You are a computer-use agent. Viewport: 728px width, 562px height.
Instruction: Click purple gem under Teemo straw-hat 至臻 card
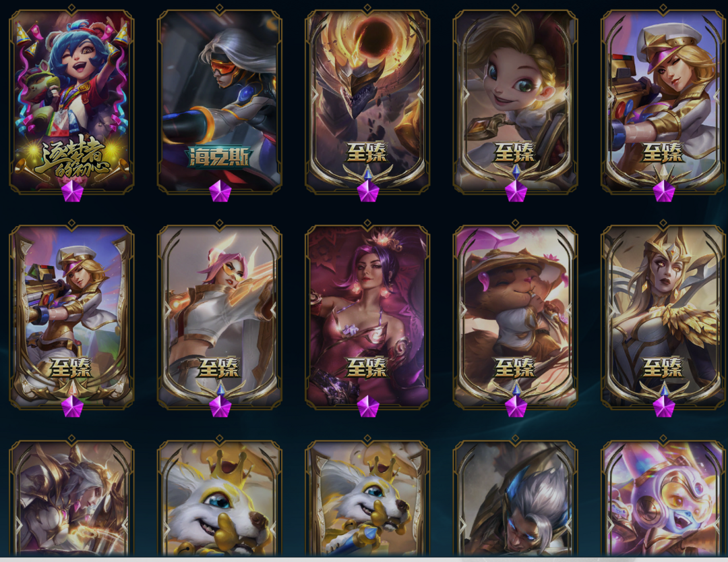pyautogui.click(x=516, y=407)
